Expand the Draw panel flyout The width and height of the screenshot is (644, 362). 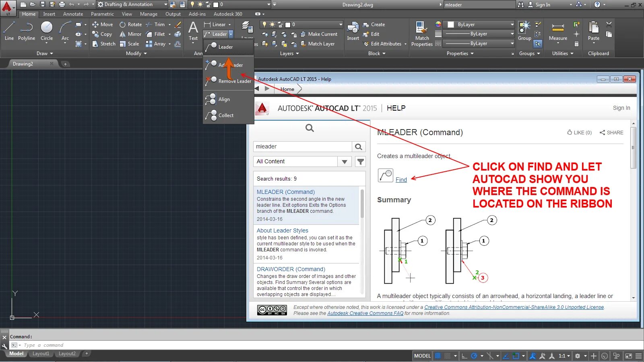[45, 53]
